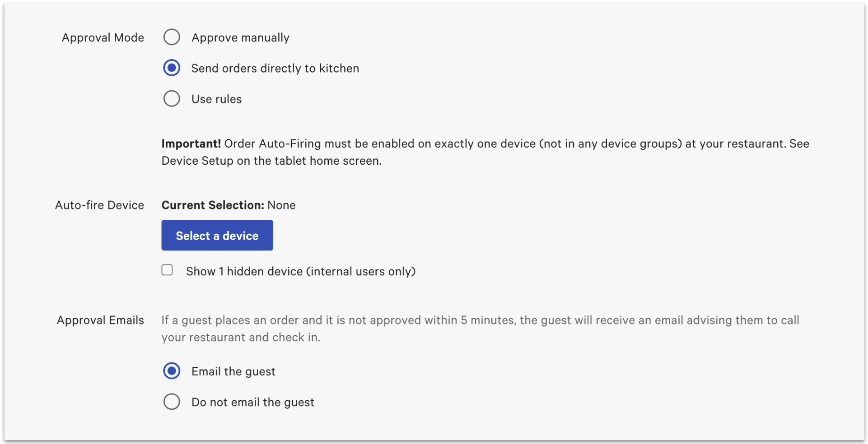This screenshot has width=868, height=444.
Task: Click the "Do not email the guest" label text
Action: [x=252, y=402]
